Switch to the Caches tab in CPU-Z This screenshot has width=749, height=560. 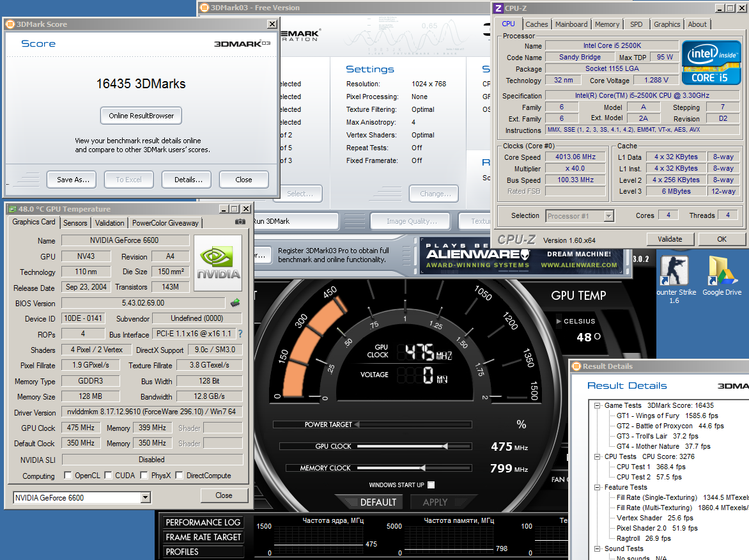click(536, 24)
